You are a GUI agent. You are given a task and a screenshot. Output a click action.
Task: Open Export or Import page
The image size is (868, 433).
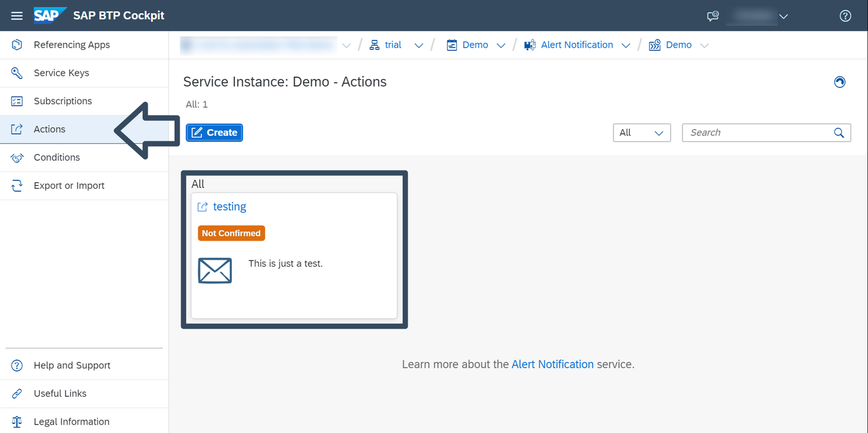(84, 186)
